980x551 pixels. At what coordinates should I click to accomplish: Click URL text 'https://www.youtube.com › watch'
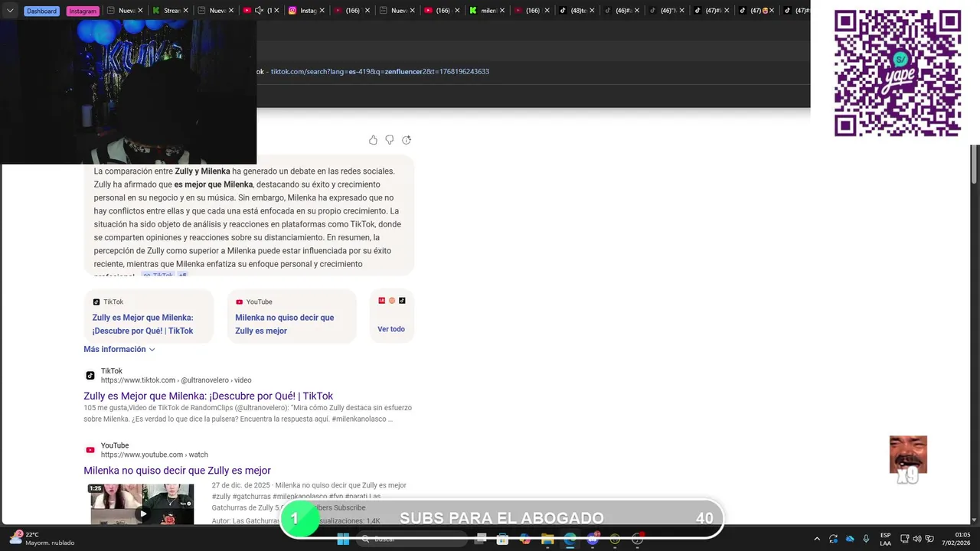[155, 455]
